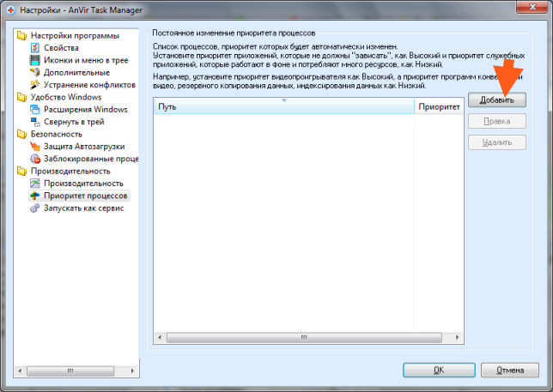Screen dimensions: 553x392
Task: Click tree panel scrollbar right arrow
Action: [x=132, y=371]
